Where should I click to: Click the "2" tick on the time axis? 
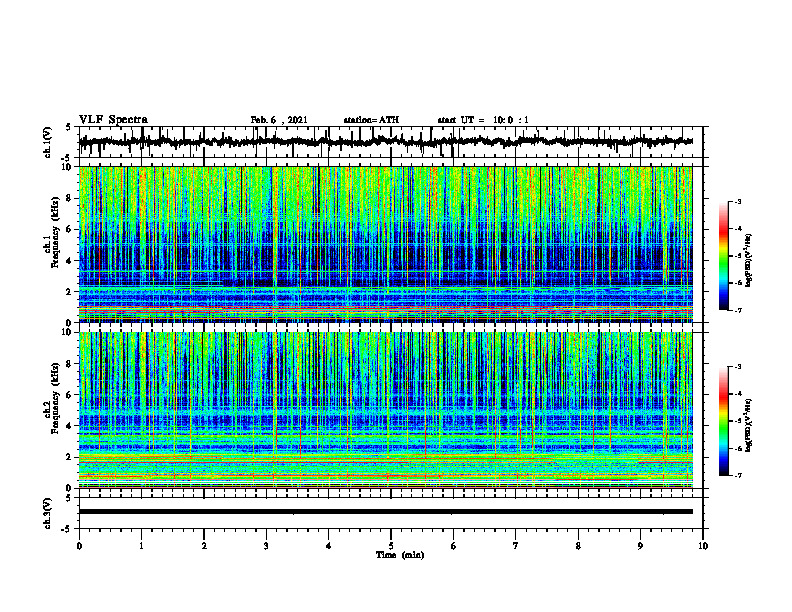point(204,546)
